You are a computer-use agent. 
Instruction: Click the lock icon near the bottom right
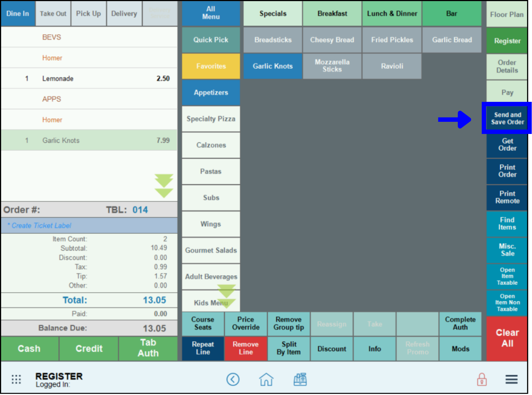click(481, 380)
